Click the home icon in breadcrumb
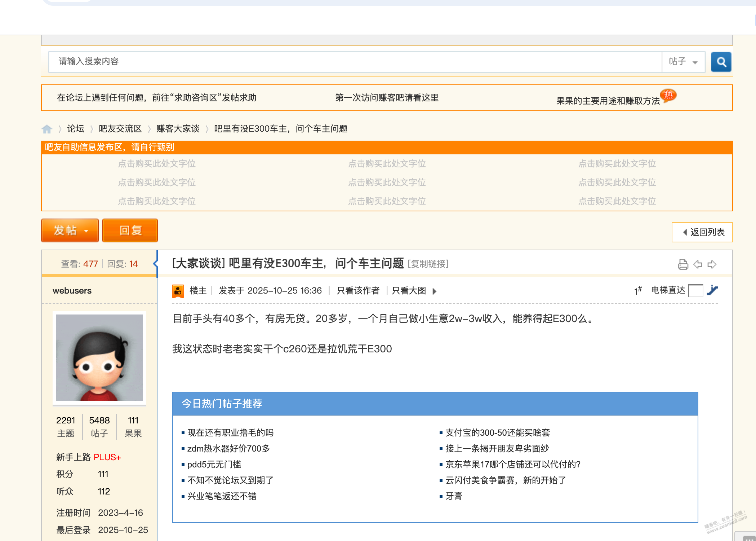Screen dimensions: 756x541 tap(47, 129)
